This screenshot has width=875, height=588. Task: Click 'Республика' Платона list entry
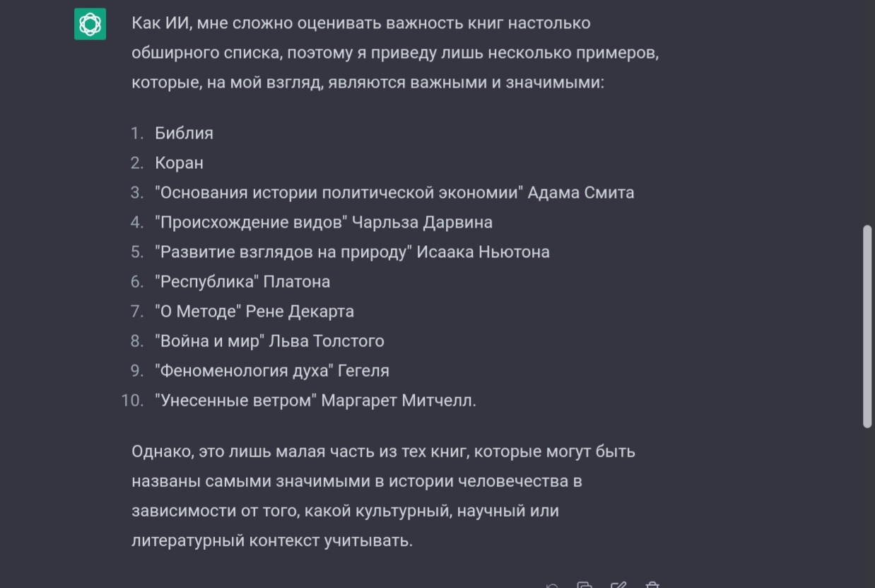242,281
